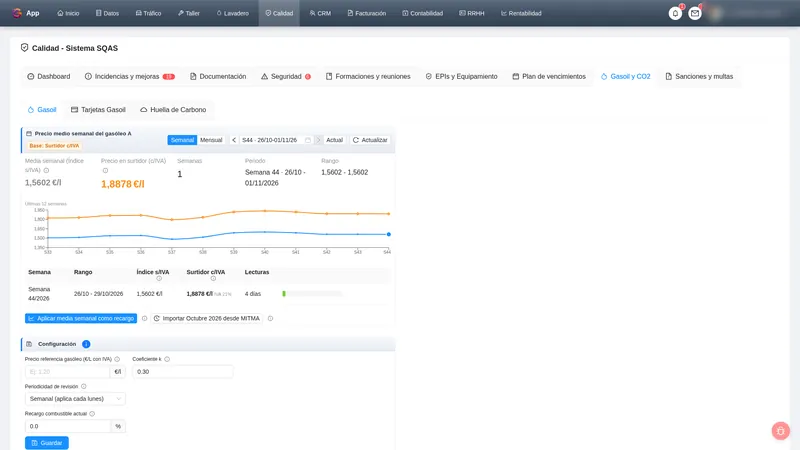800x450 pixels.
Task: Switch to Dashboard tab
Action: tap(48, 77)
